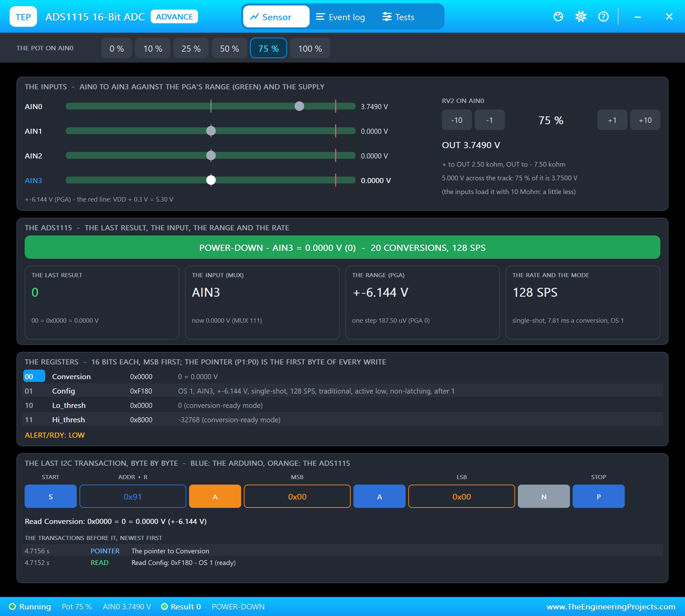
Task: Decrease RV2 by 10 with -10
Action: tap(457, 120)
